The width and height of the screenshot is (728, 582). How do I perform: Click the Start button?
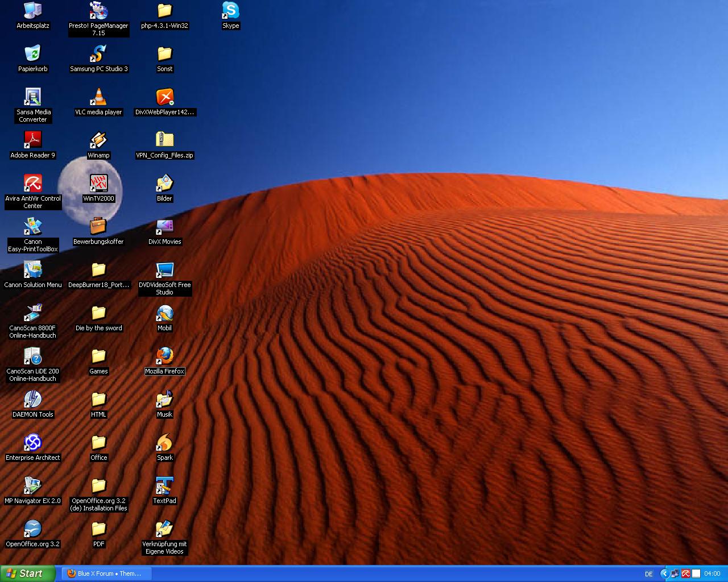click(27, 573)
